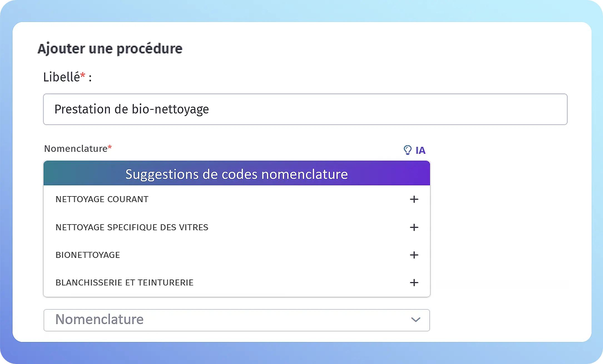Click the Prestation de bio-nettoyage text
603x364 pixels.
131,109
